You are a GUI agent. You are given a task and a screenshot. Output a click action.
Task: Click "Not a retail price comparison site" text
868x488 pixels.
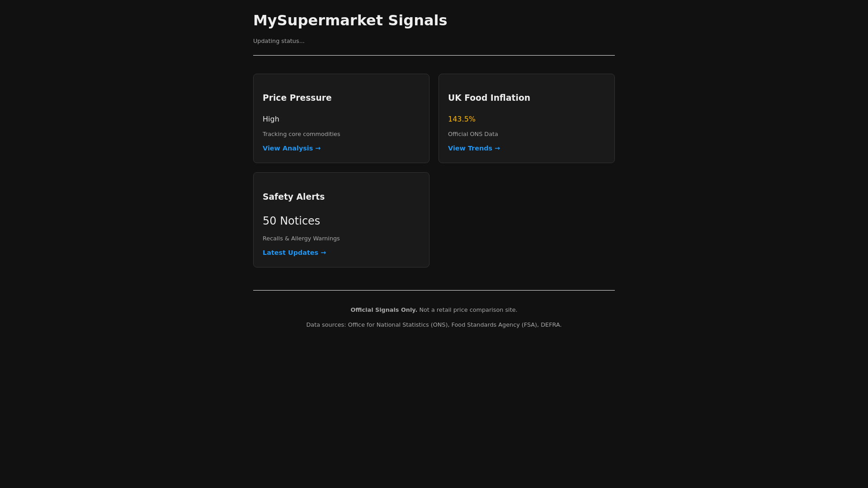468,310
